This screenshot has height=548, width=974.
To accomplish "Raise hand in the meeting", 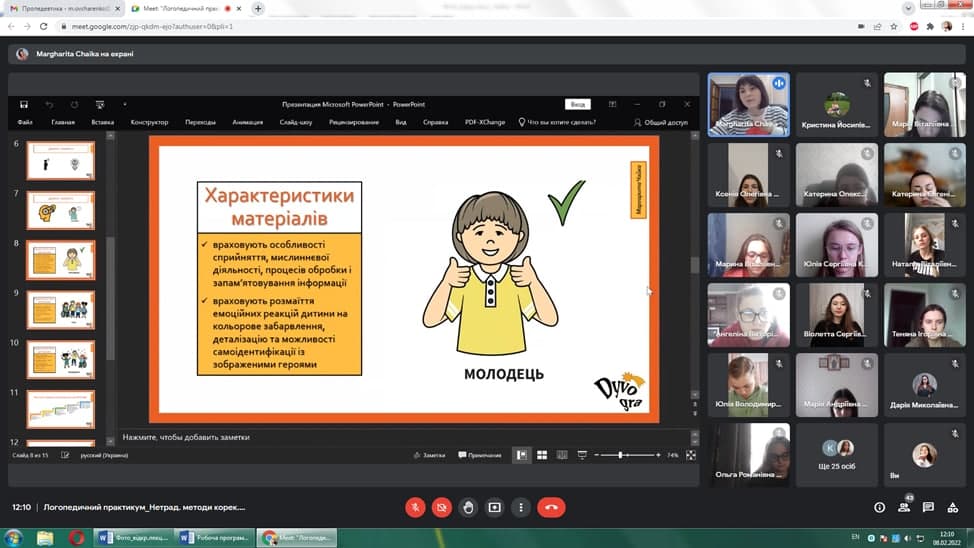I will [468, 507].
